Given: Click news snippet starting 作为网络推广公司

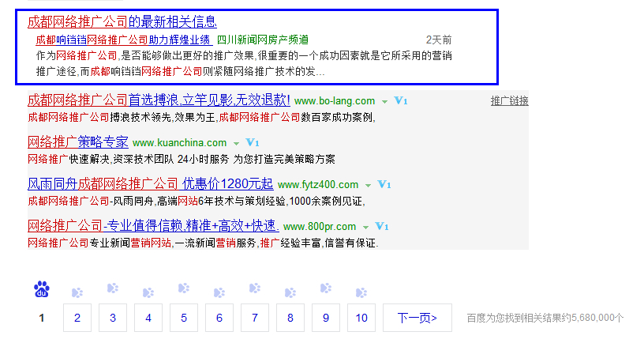Looking at the screenshot, I should [244, 63].
